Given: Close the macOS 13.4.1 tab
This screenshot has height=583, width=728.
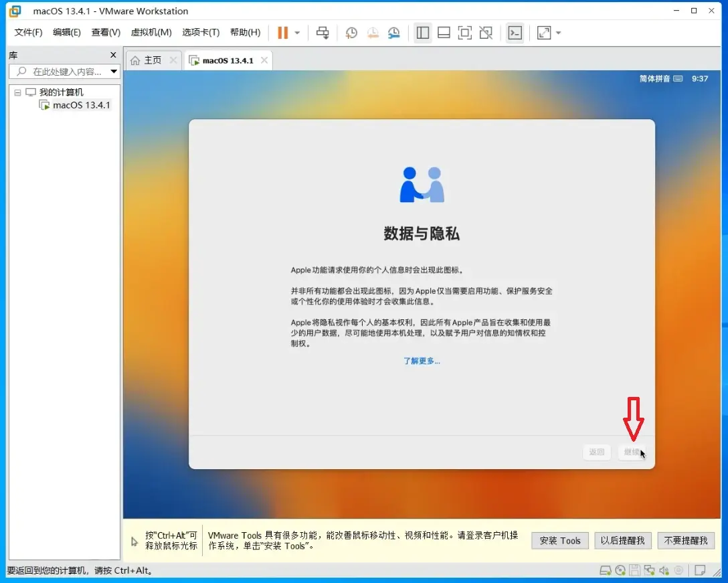Looking at the screenshot, I should tap(264, 60).
